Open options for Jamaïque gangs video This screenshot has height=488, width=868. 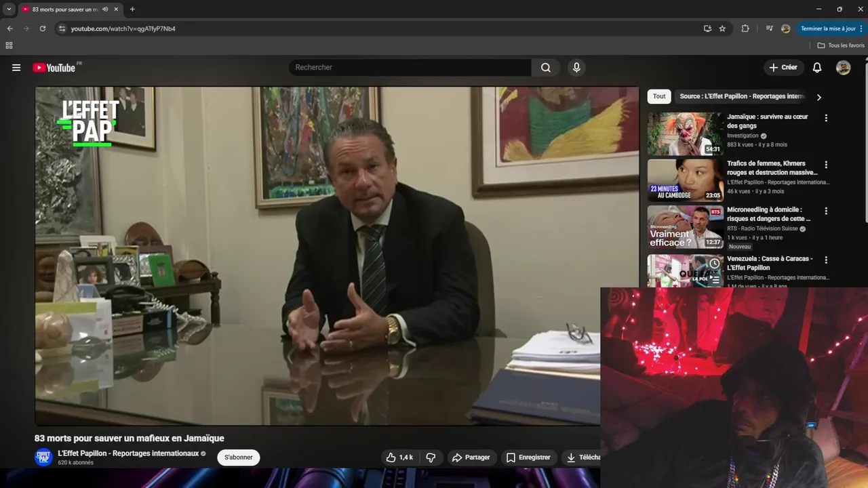coord(826,118)
